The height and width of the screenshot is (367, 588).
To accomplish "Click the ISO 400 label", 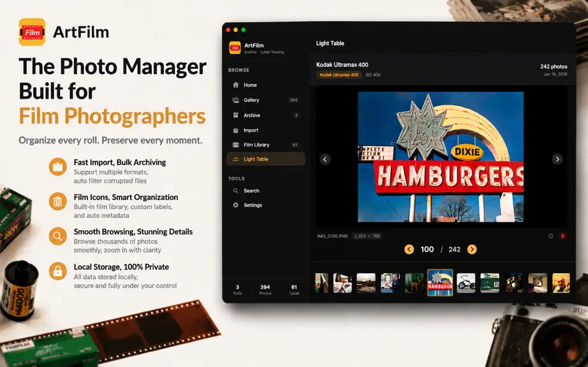I will click(372, 75).
